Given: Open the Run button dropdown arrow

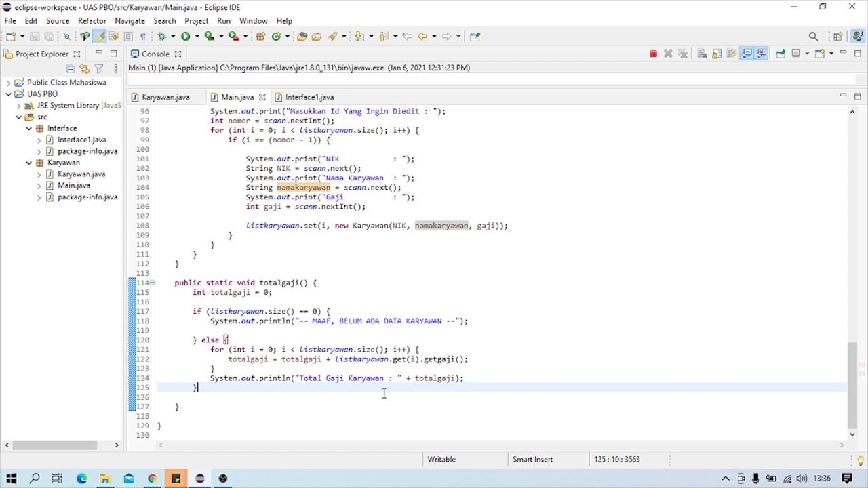Looking at the screenshot, I should point(197,37).
